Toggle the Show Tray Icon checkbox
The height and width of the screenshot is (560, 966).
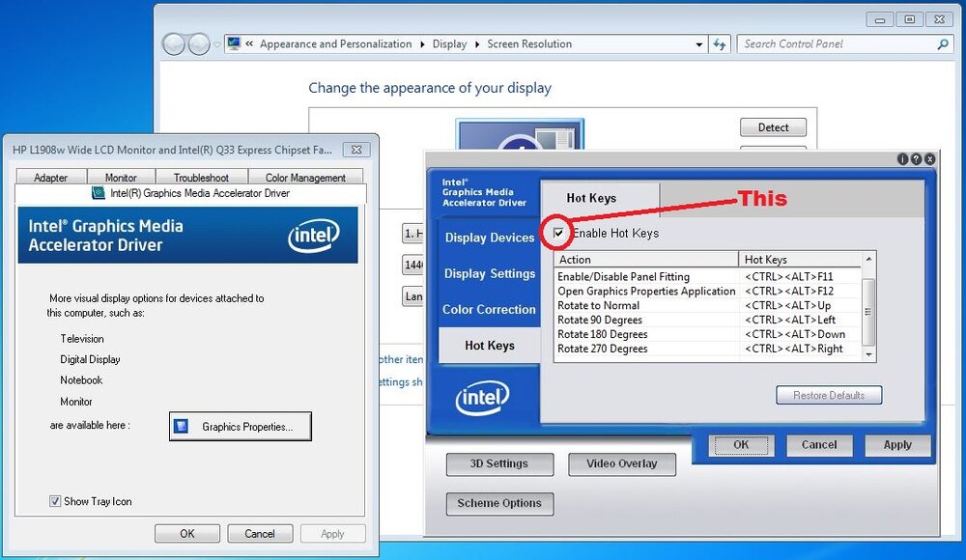click(55, 501)
